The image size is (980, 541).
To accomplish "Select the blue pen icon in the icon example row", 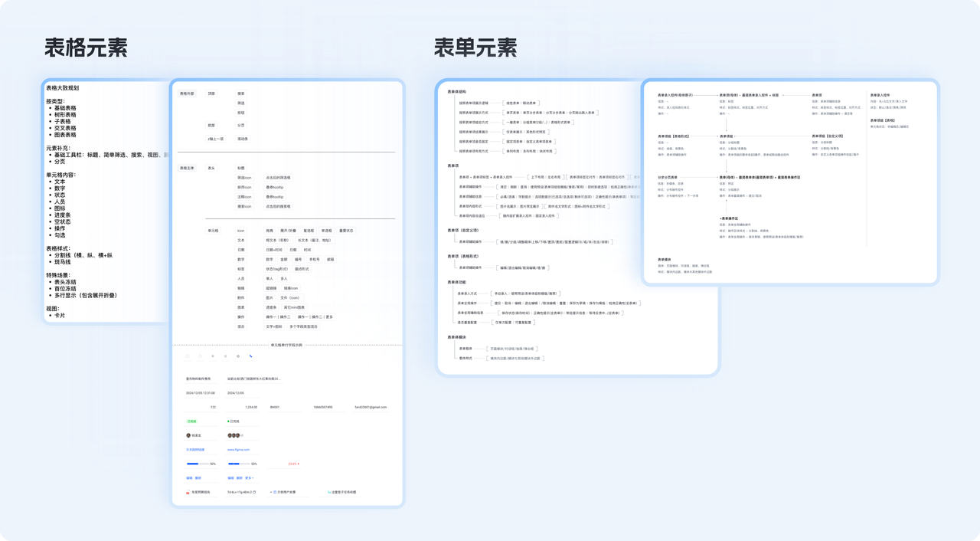I will (251, 356).
